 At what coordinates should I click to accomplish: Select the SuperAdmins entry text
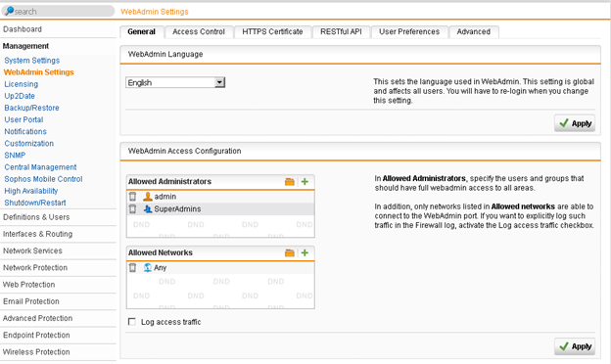(x=177, y=209)
